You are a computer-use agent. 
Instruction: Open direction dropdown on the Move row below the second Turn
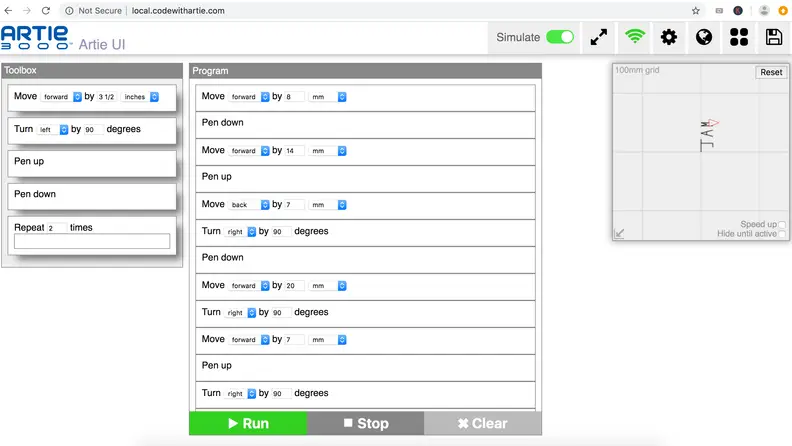pyautogui.click(x=249, y=340)
